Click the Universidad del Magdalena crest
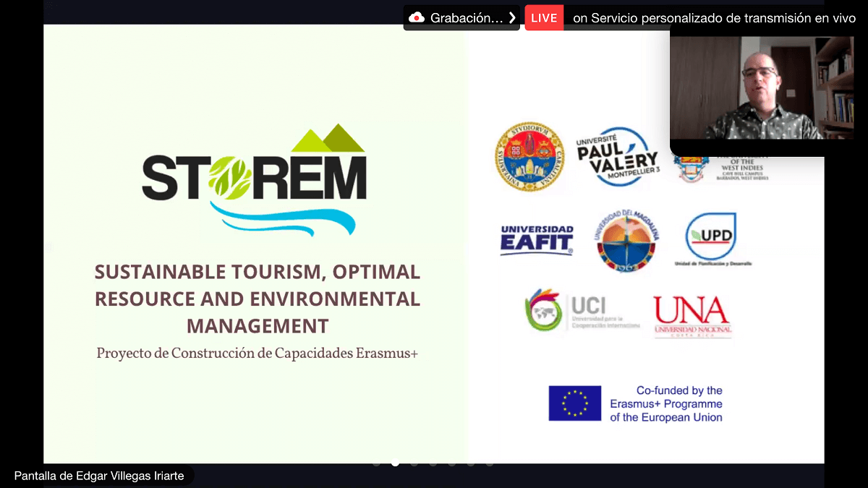868x488 pixels. pyautogui.click(x=626, y=241)
